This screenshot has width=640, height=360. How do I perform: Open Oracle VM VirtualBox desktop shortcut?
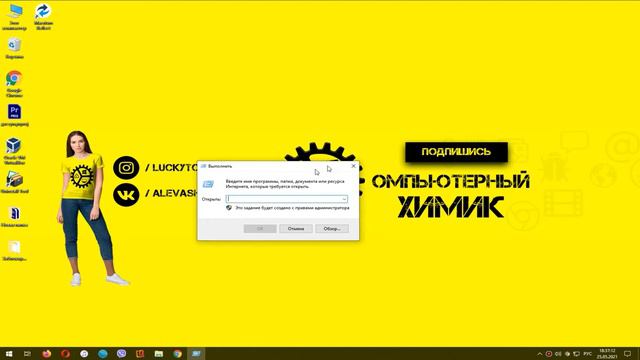click(x=14, y=151)
